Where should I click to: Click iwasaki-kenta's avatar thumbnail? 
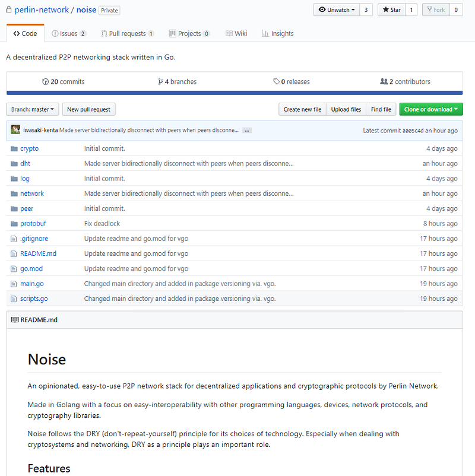pyautogui.click(x=15, y=129)
